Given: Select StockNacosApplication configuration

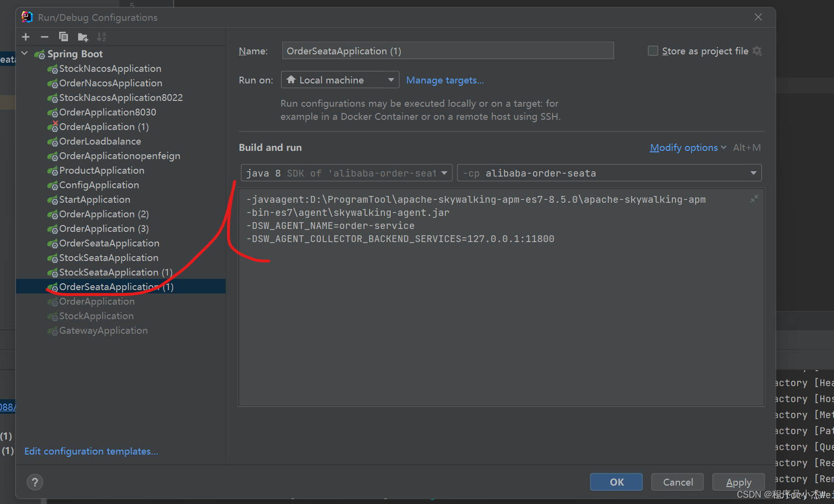Looking at the screenshot, I should click(110, 68).
